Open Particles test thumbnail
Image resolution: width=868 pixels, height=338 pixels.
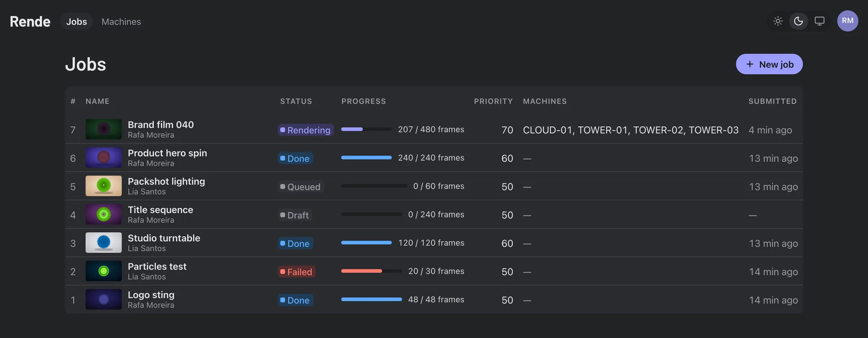(104, 271)
